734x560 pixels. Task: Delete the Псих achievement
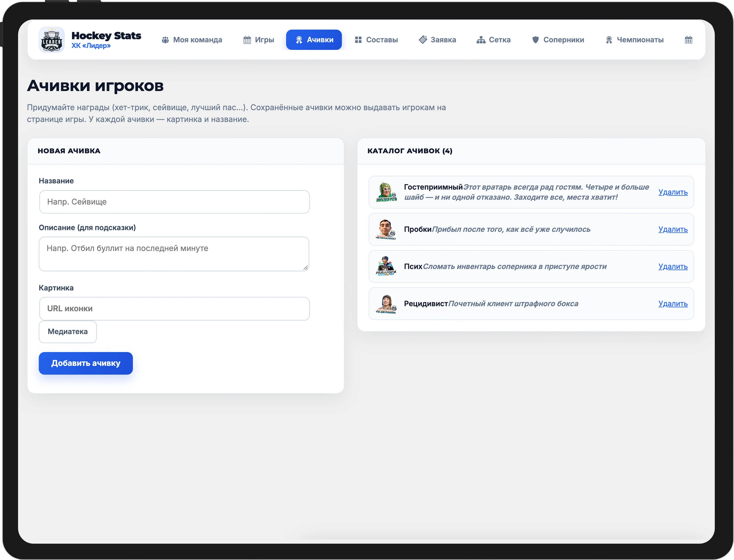tap(673, 267)
